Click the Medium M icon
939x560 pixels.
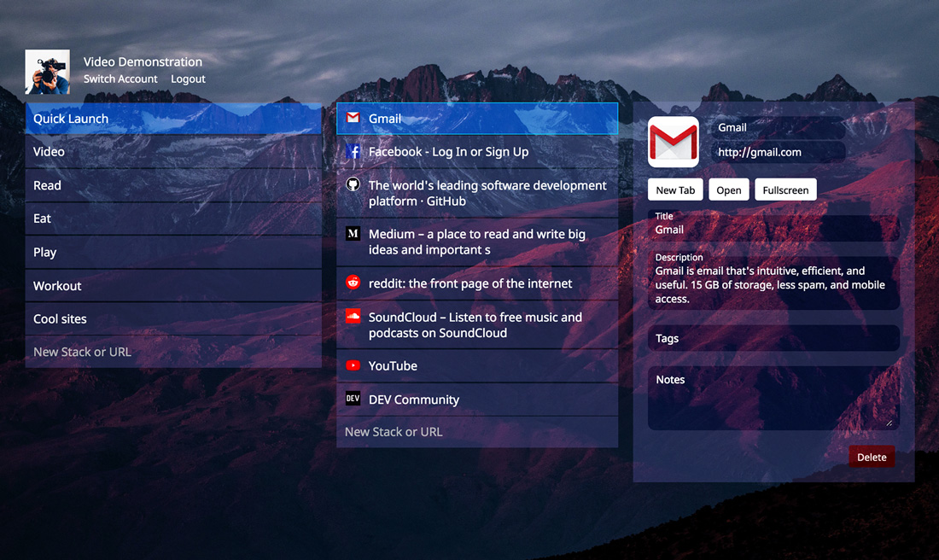point(353,233)
